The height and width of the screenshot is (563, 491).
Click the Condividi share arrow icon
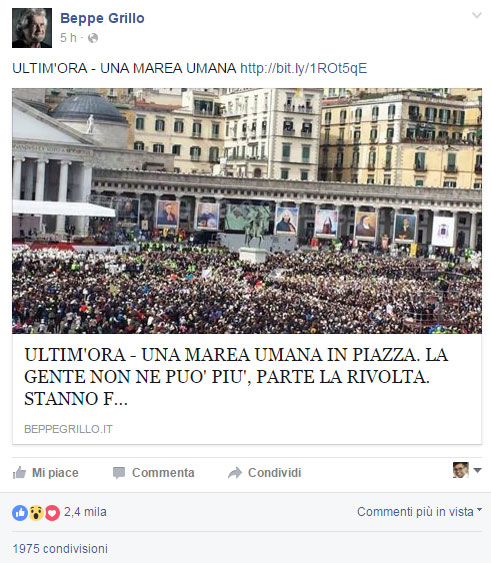(x=235, y=473)
